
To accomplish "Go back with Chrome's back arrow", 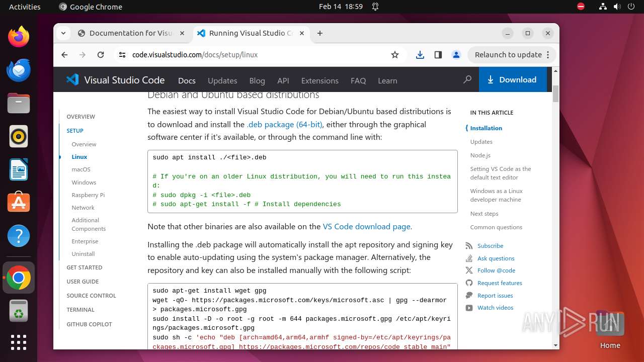I will (64, 55).
